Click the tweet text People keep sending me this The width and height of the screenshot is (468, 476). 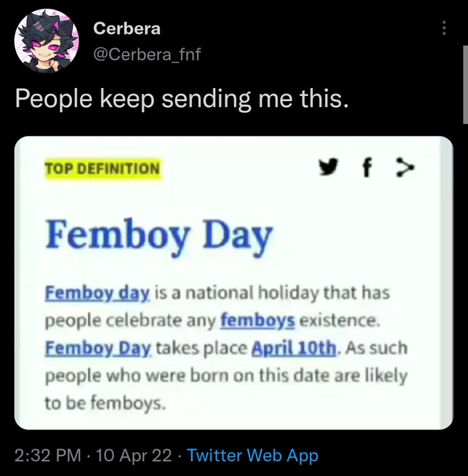pyautogui.click(x=182, y=99)
